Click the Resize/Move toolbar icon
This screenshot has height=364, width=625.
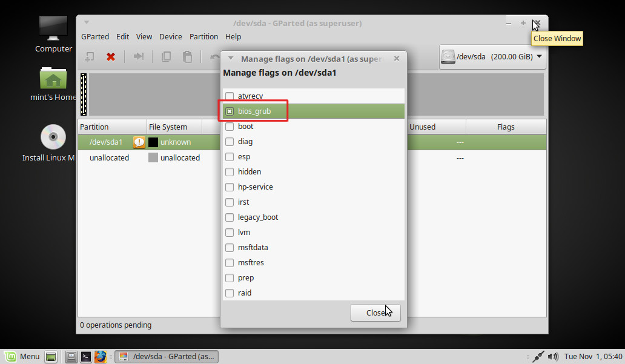[139, 56]
